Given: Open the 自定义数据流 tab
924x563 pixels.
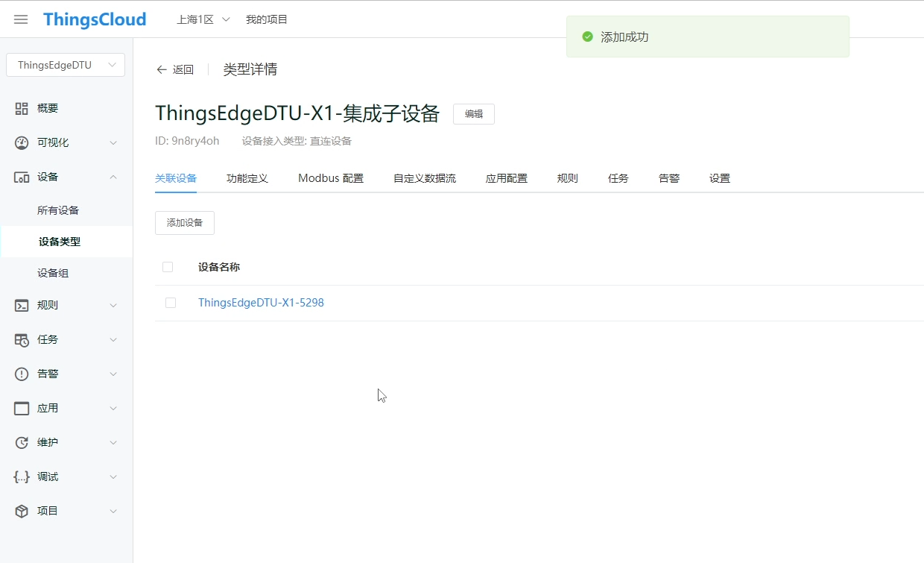Looking at the screenshot, I should (x=425, y=178).
